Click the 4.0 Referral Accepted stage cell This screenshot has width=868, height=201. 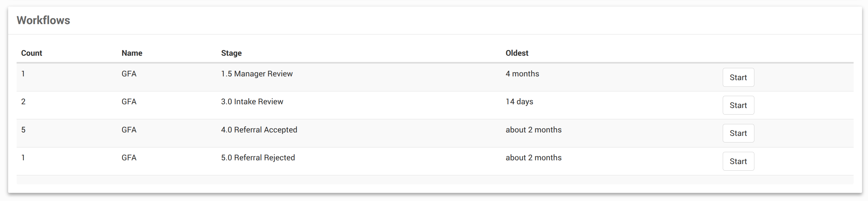[x=259, y=130]
